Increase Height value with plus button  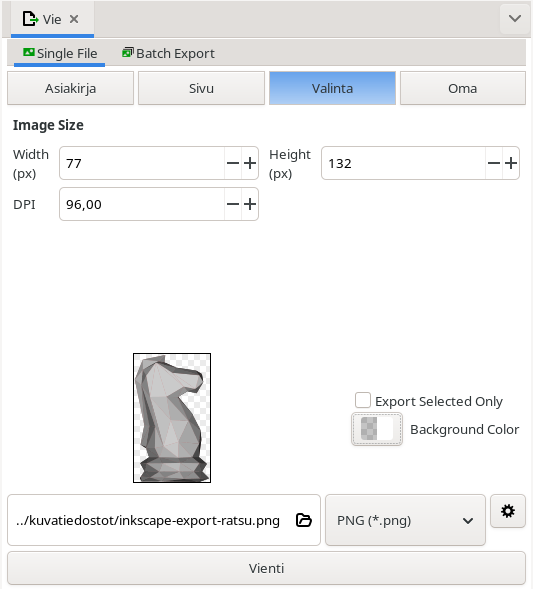[x=511, y=163]
